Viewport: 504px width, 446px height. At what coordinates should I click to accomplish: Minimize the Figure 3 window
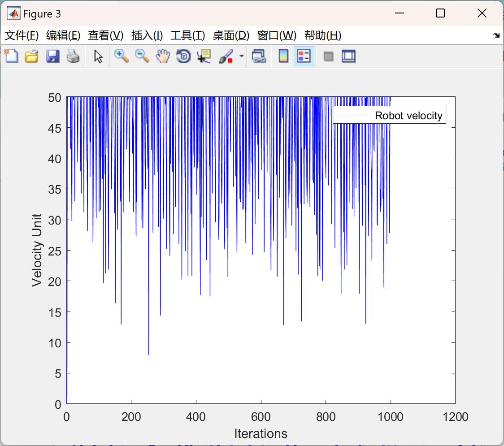point(399,13)
